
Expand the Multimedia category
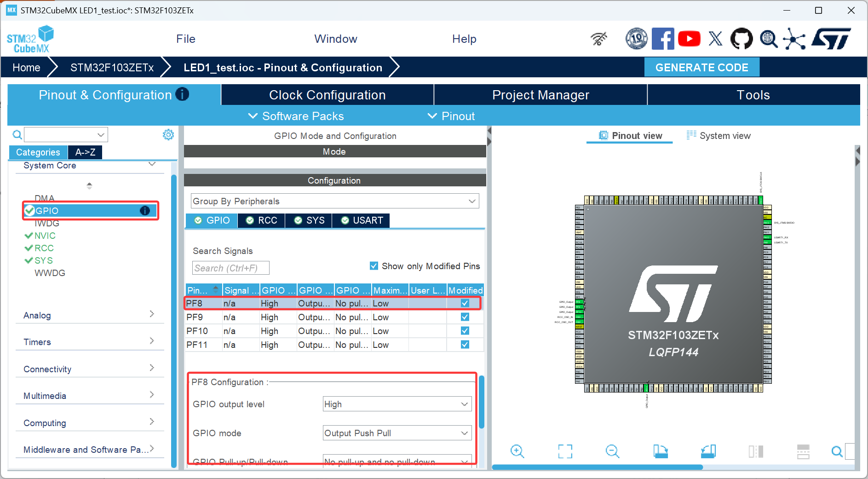tap(90, 396)
